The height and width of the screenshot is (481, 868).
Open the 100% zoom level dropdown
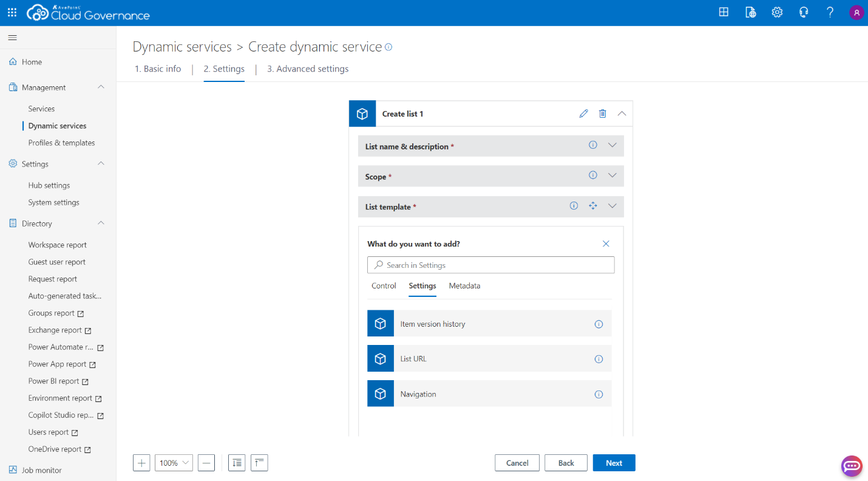tap(174, 463)
